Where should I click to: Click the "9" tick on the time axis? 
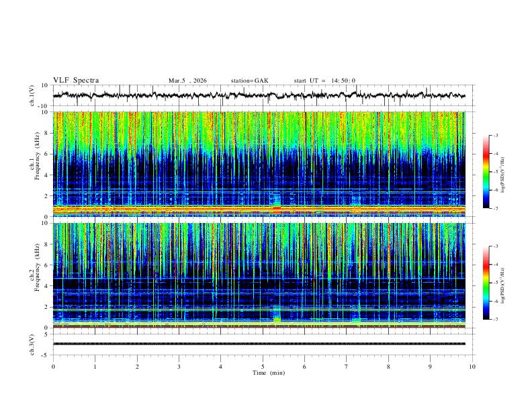point(430,367)
